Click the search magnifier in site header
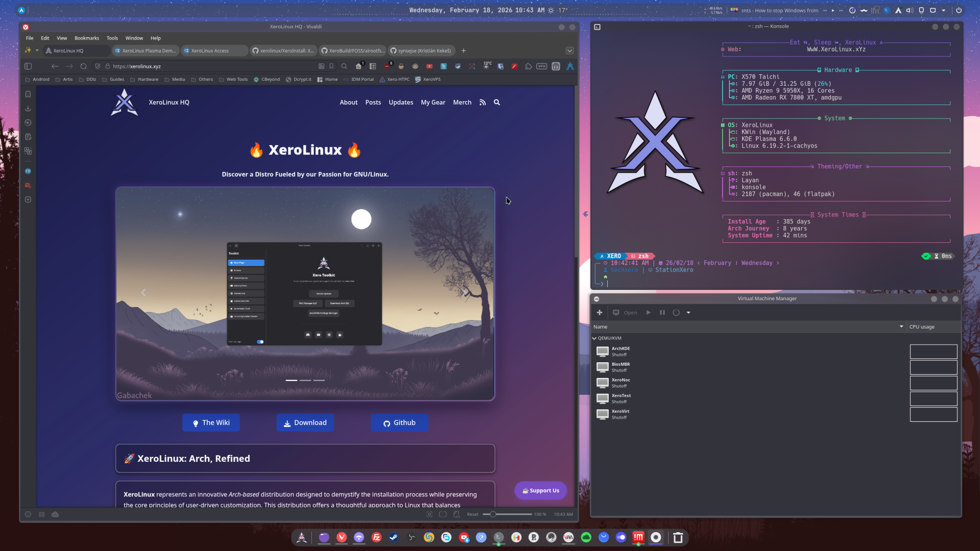The height and width of the screenshot is (551, 980). point(497,103)
